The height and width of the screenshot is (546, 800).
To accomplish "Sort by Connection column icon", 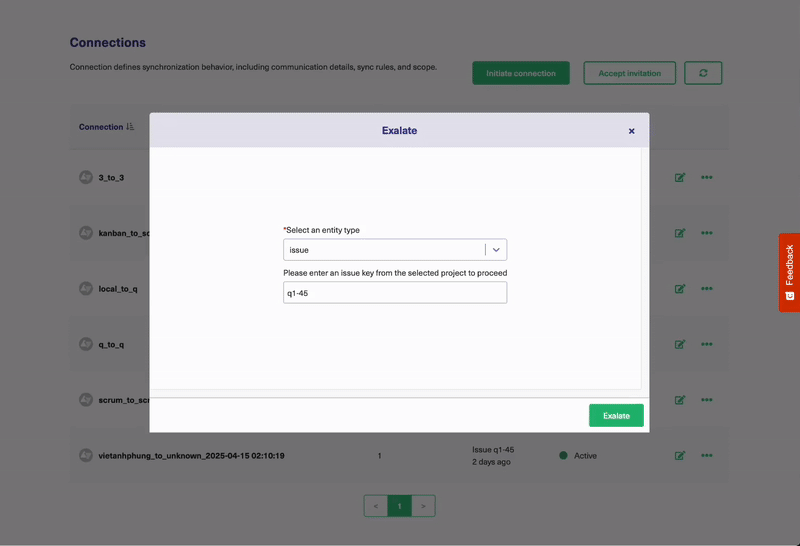I will click(130, 127).
